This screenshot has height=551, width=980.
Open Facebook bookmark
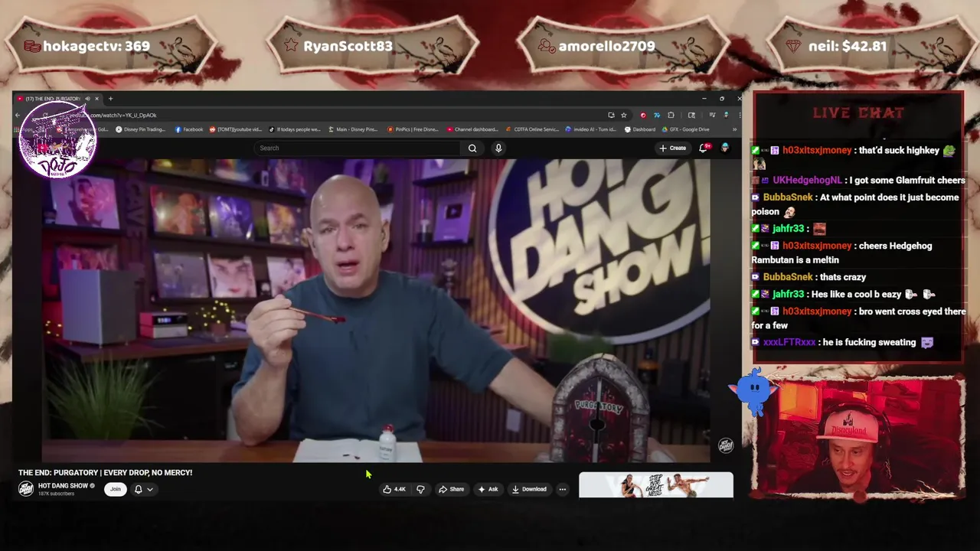(189, 129)
